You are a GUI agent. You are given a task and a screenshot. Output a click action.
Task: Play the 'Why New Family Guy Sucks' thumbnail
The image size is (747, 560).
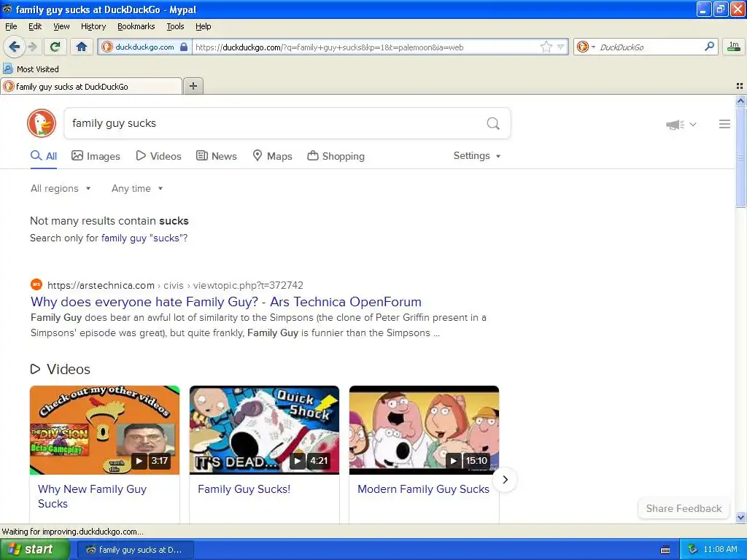(x=105, y=430)
